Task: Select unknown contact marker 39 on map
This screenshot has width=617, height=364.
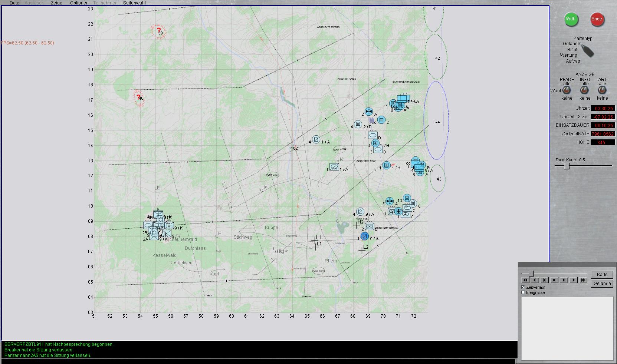Action: pos(159,31)
